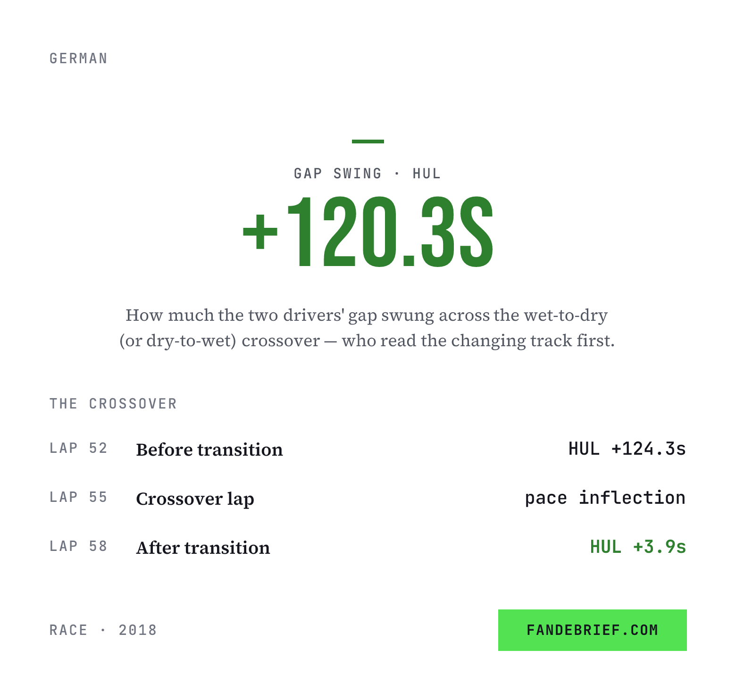Click the word crossover in description
This screenshot has width=736, height=700.
281,341
